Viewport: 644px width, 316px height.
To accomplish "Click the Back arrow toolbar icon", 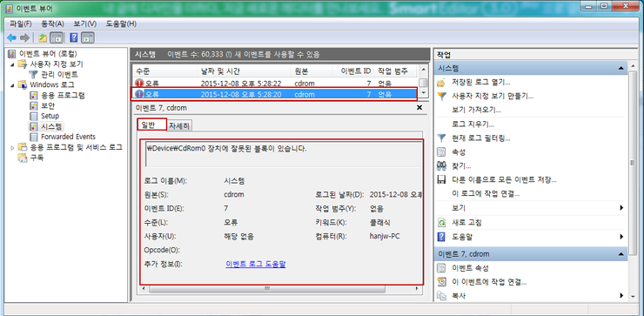I will coord(11,38).
